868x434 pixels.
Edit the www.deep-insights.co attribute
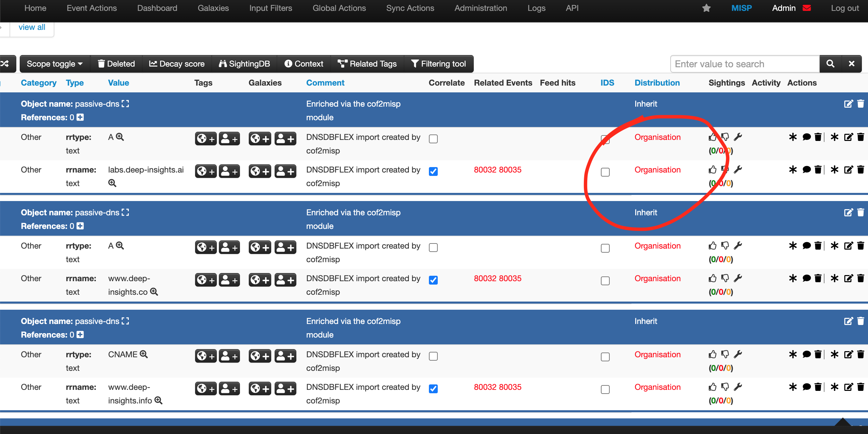pos(848,278)
